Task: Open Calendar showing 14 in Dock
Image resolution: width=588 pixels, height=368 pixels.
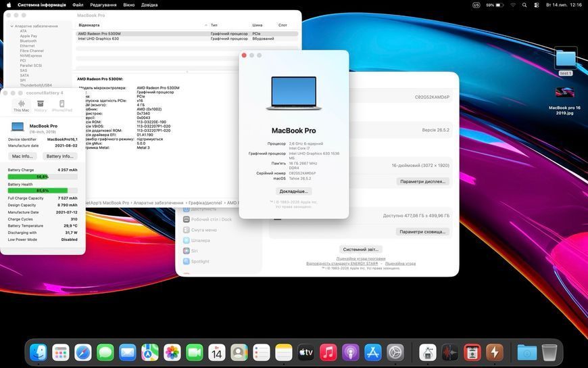Action: pyautogui.click(x=217, y=352)
